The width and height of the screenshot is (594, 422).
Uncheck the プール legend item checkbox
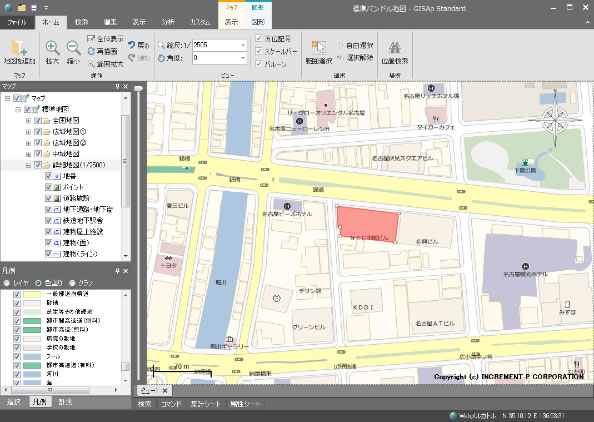17,356
